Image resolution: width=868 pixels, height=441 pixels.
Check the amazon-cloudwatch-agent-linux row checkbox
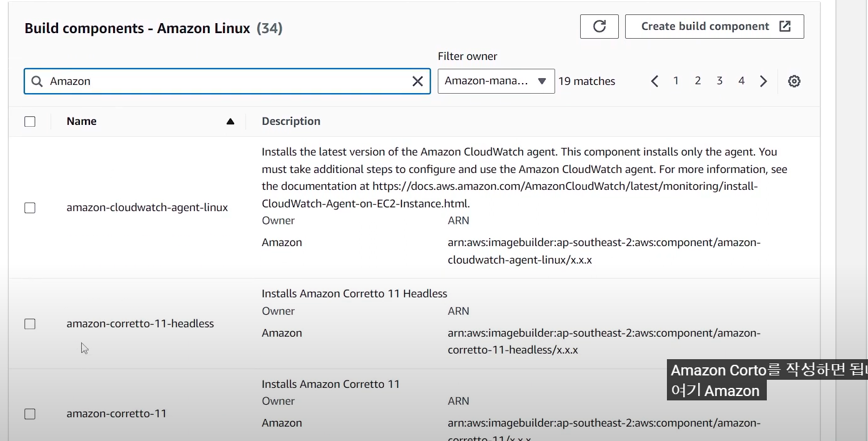[30, 208]
